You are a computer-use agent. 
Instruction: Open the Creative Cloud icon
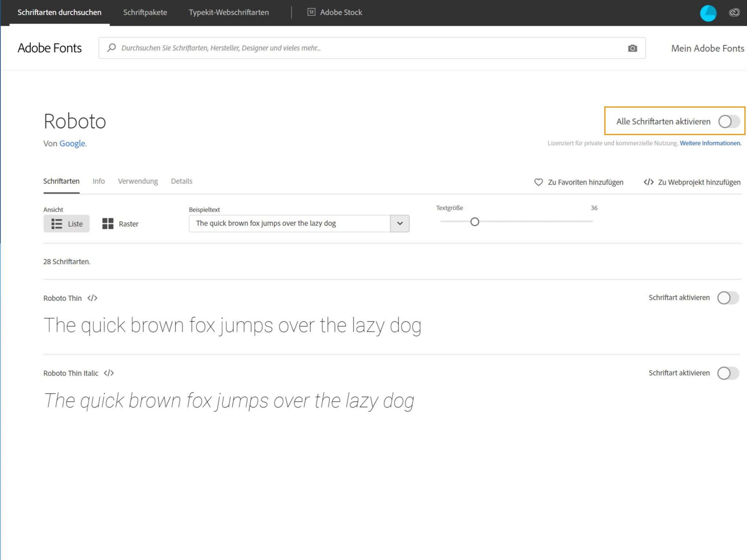[x=734, y=12]
